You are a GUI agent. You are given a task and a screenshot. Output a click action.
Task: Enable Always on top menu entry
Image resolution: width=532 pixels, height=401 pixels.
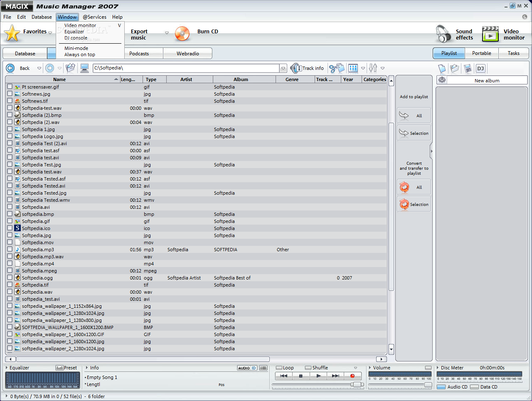(79, 54)
